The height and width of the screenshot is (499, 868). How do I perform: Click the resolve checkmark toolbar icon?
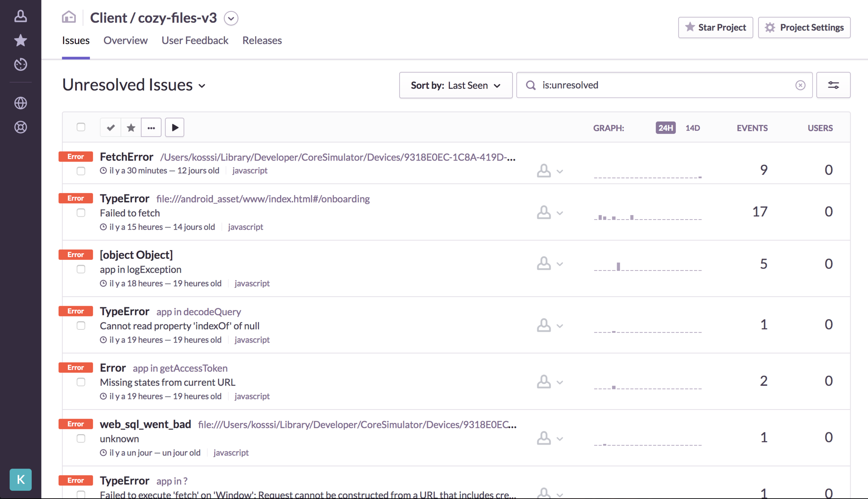(110, 128)
